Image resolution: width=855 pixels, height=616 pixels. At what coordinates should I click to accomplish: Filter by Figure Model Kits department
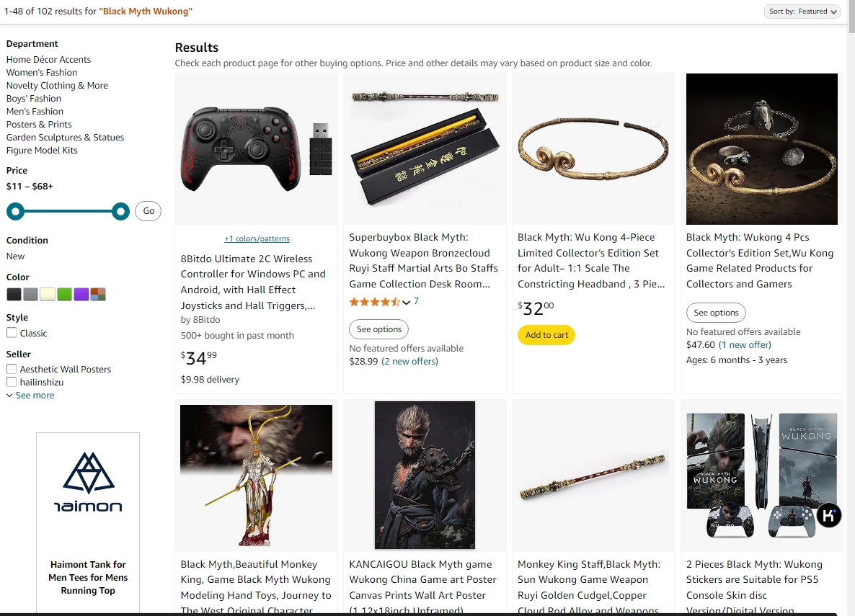pyautogui.click(x=42, y=151)
